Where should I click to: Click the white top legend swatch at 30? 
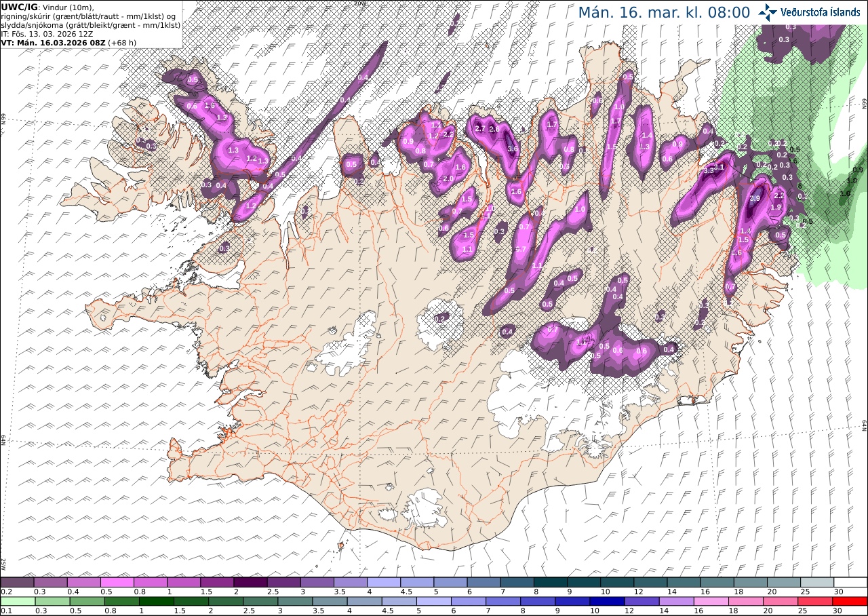click(x=850, y=582)
